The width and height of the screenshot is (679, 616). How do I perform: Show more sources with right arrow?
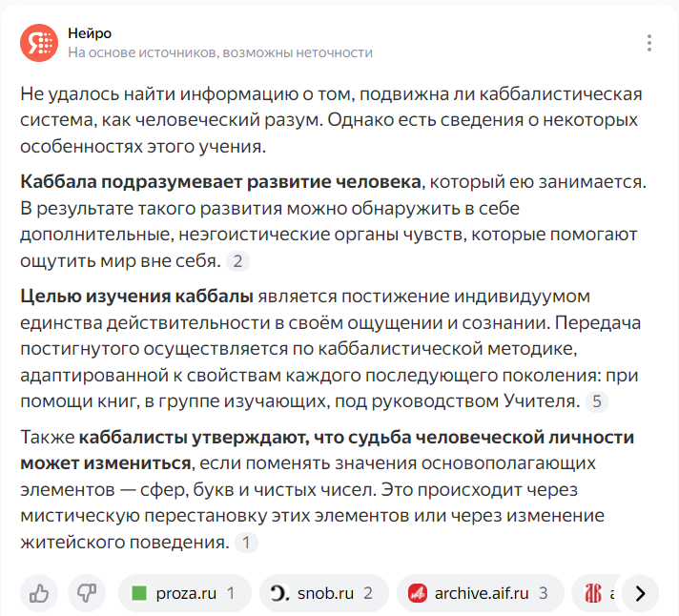point(640,593)
